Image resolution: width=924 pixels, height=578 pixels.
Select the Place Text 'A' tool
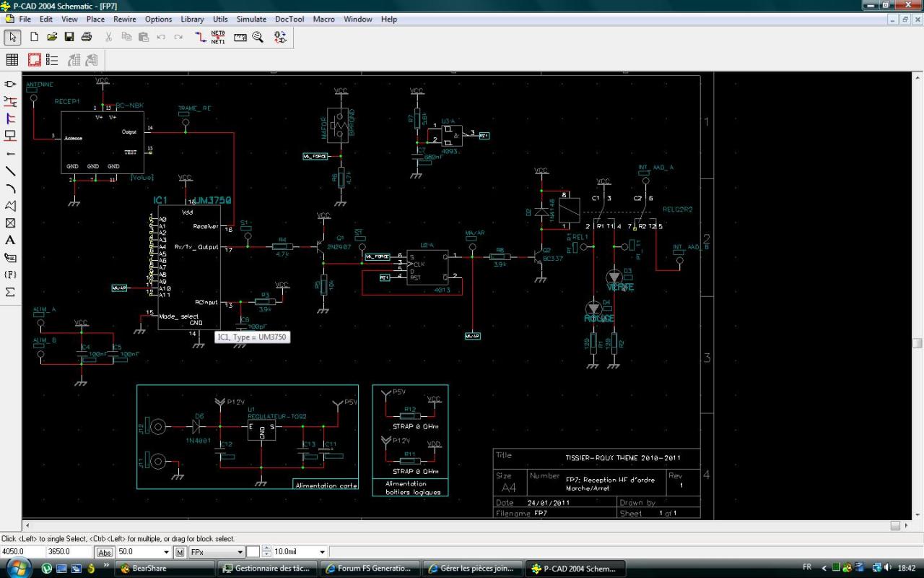[10, 241]
